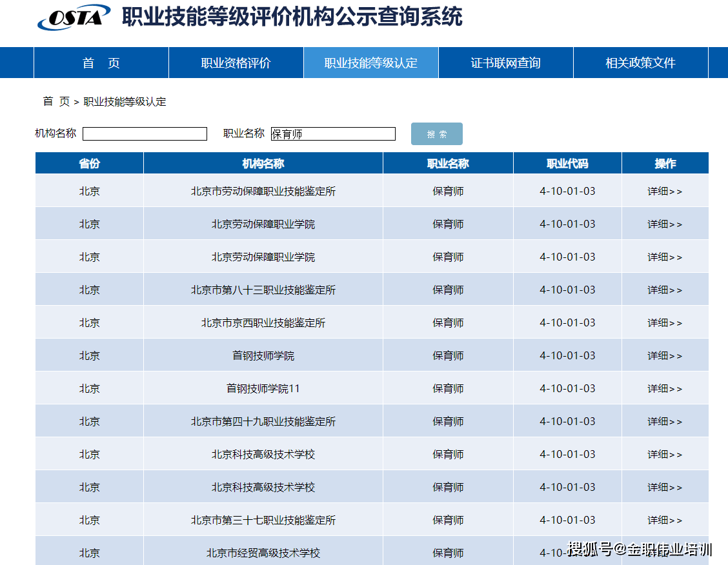The width and height of the screenshot is (728, 565).
Task: Click 北京 in 北京市第八十三职业技能鉴定所 row
Action: click(89, 290)
